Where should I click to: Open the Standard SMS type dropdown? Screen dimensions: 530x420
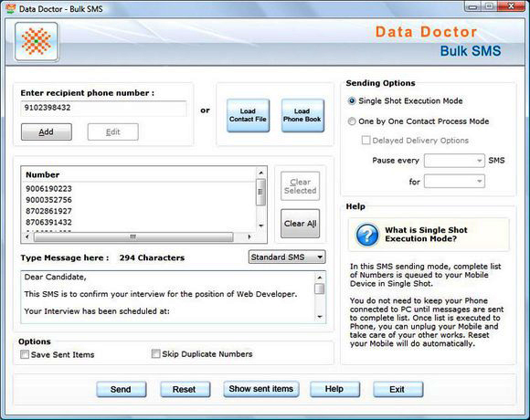click(287, 257)
